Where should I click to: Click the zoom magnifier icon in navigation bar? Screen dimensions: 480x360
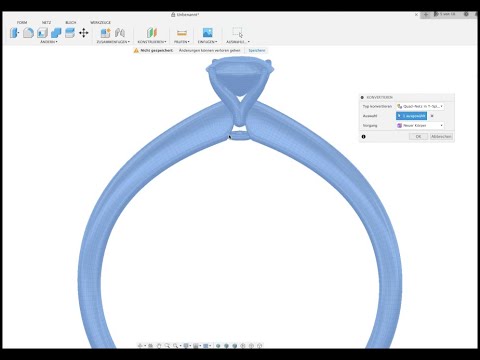pyautogui.click(x=167, y=346)
